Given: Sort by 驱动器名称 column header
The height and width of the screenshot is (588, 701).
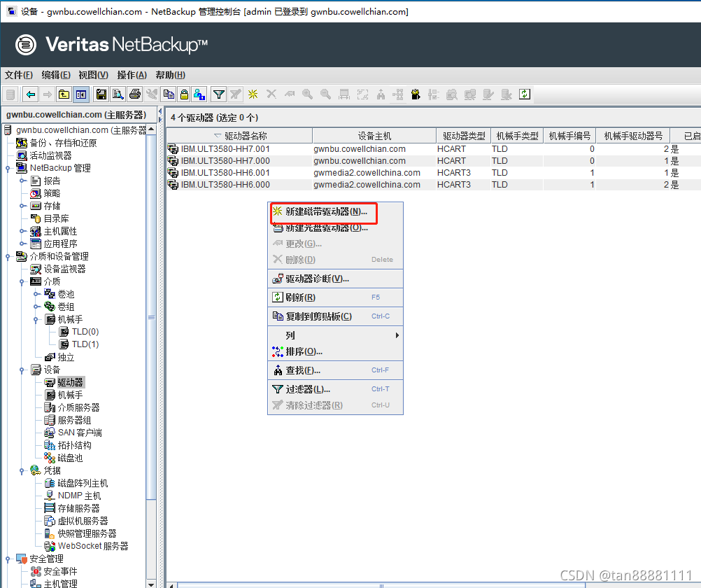Looking at the screenshot, I should (x=240, y=136).
